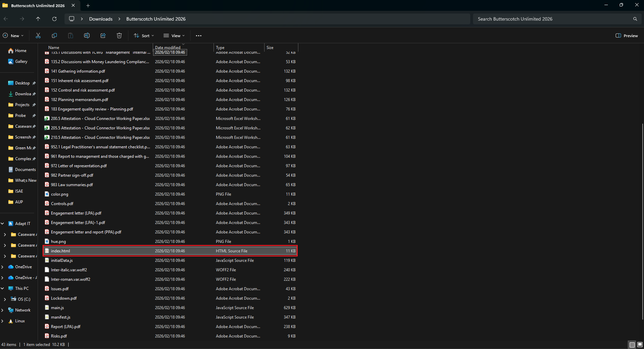Collapse the This PC tree node

(x=3, y=289)
